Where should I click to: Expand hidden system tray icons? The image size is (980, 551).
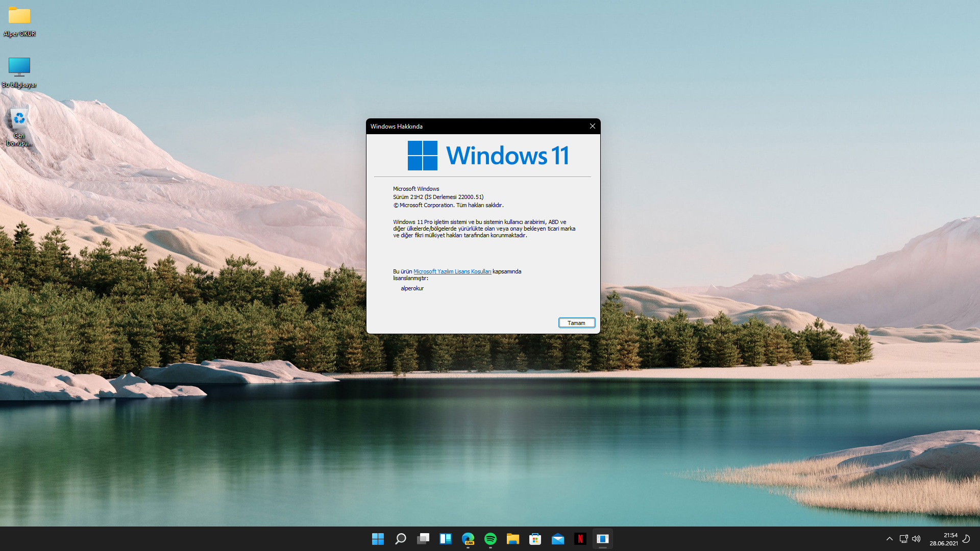coord(890,539)
